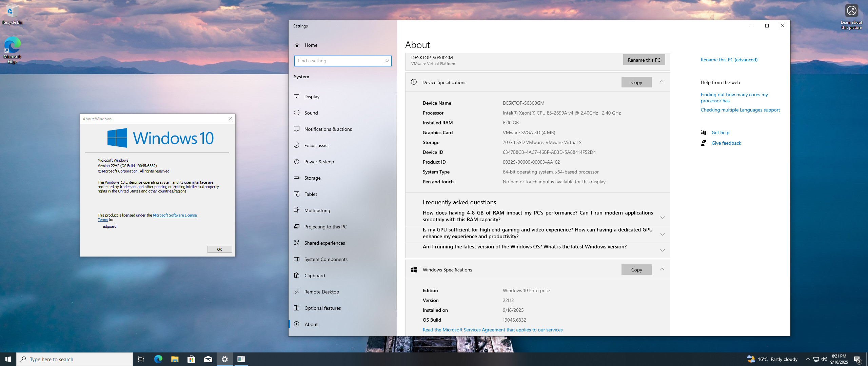The image size is (868, 366).
Task: Click the Give feedback person icon
Action: 704,143
